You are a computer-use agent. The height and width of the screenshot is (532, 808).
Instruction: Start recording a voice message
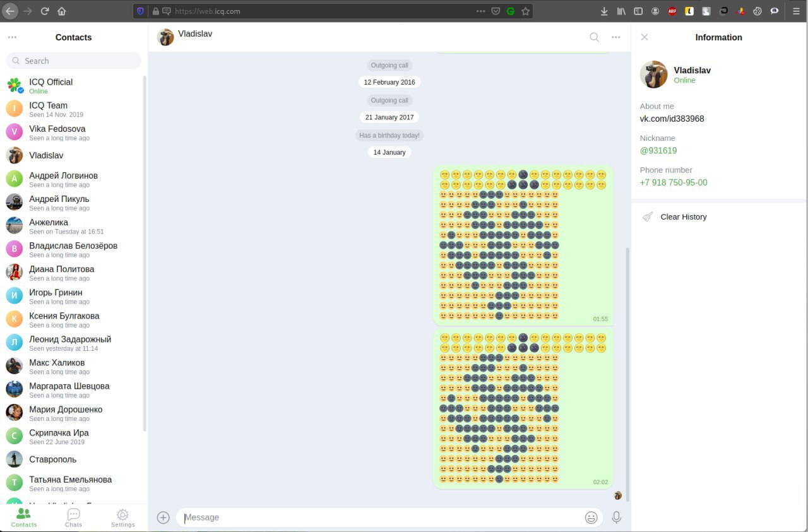tap(617, 517)
